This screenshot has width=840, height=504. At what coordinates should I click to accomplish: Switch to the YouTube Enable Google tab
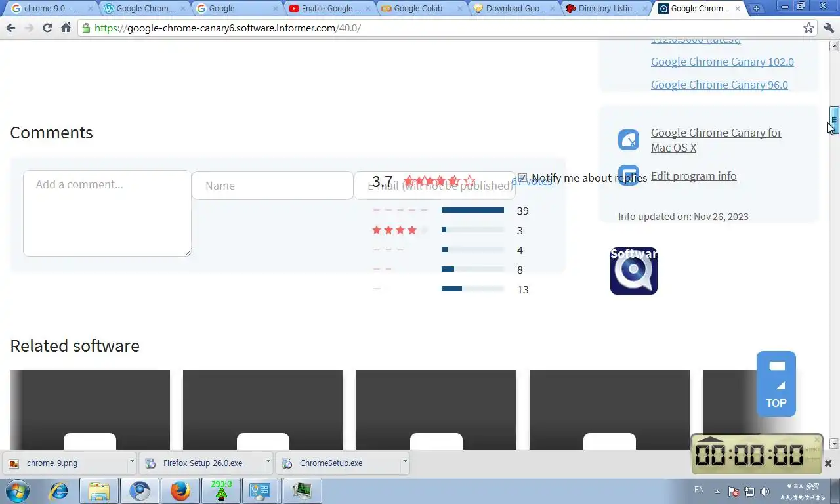[x=328, y=9]
